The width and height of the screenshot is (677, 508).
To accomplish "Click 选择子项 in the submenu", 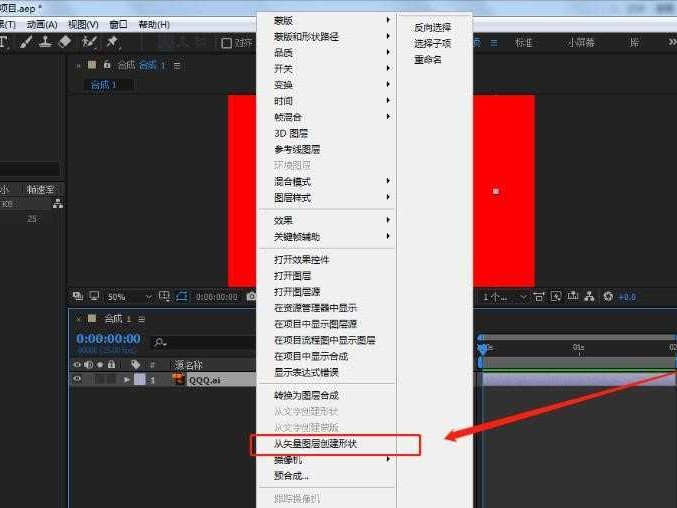I will 433,43.
